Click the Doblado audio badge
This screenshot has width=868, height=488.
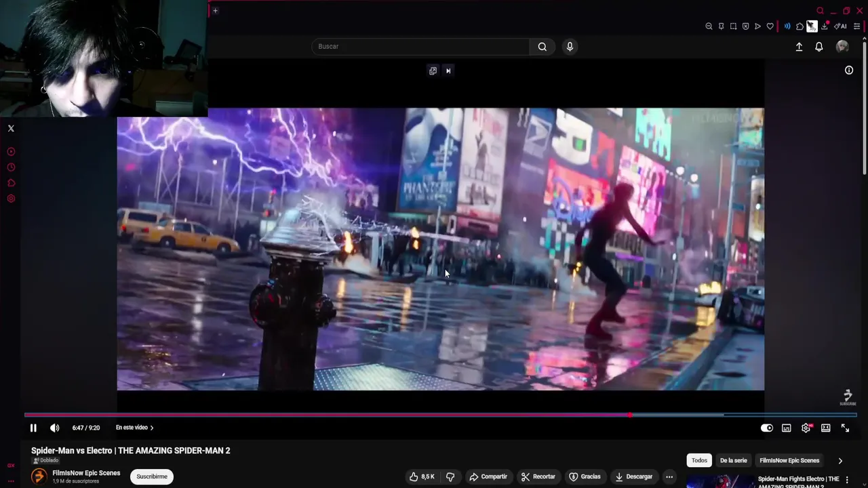46,460
